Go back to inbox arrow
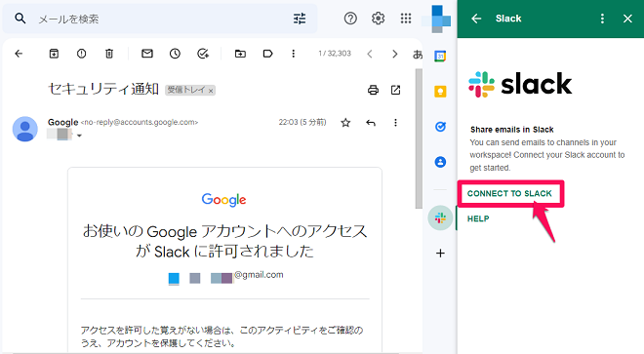This screenshot has height=354, width=644. 19,54
